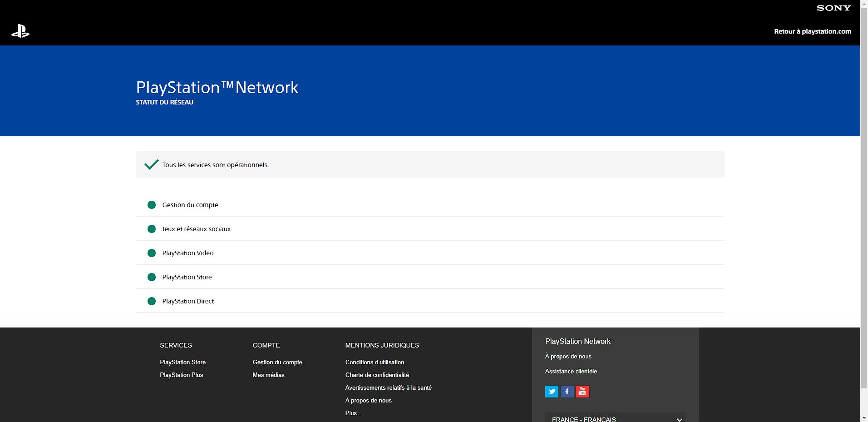The height and width of the screenshot is (422, 868).
Task: Follow the Retour à playstation.com link
Action: pyautogui.click(x=812, y=31)
